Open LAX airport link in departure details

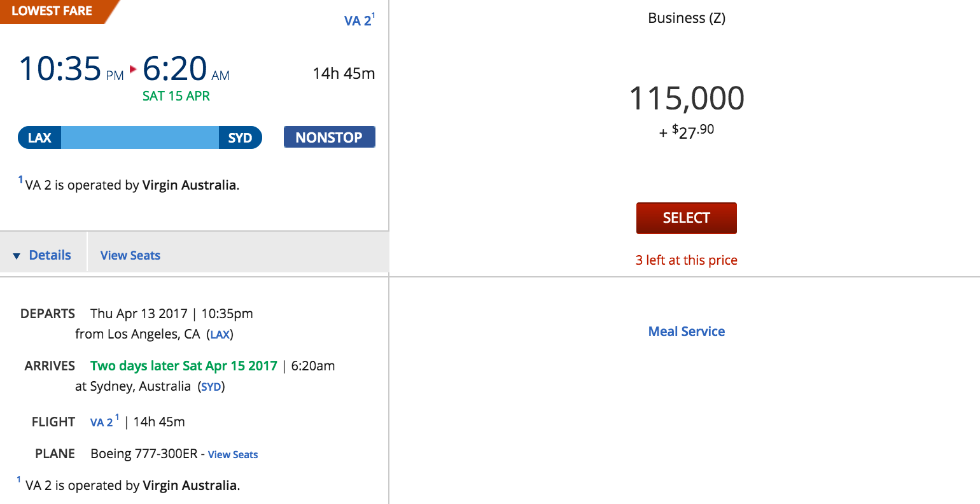pos(220,334)
